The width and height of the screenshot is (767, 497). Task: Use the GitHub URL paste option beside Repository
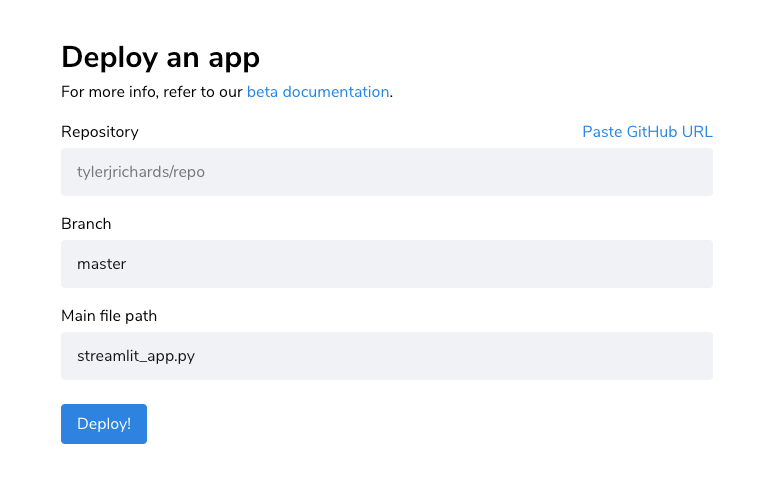coord(647,132)
